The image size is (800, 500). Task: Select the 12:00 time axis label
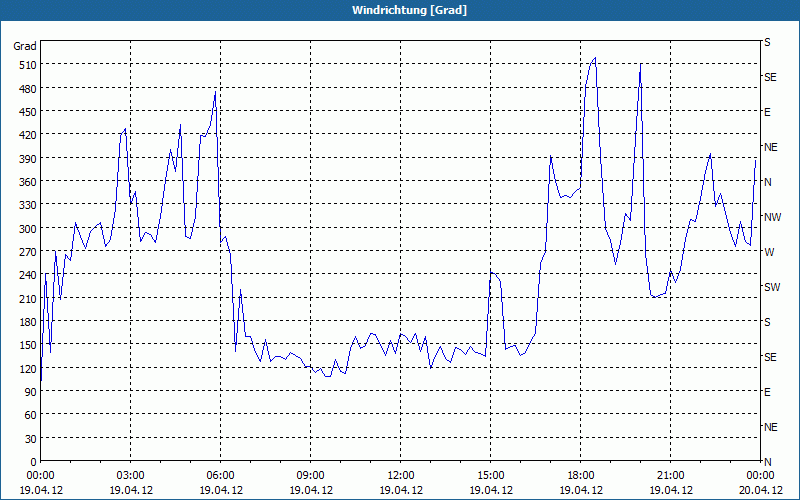pos(401,476)
